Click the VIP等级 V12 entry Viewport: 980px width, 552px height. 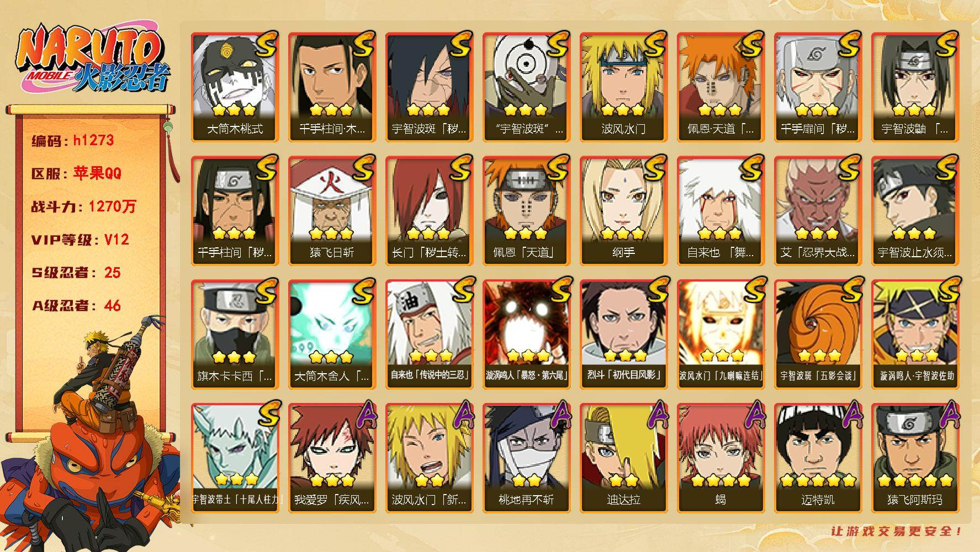point(80,240)
